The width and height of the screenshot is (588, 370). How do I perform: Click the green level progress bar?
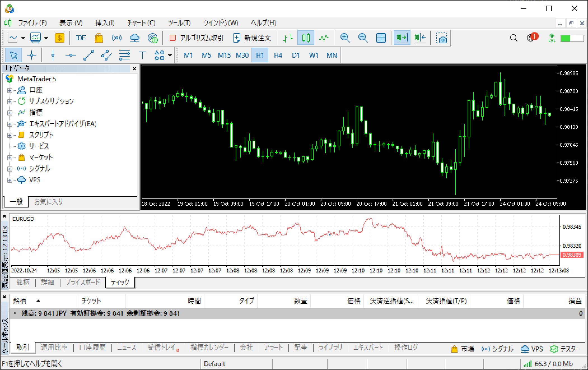tap(572, 38)
